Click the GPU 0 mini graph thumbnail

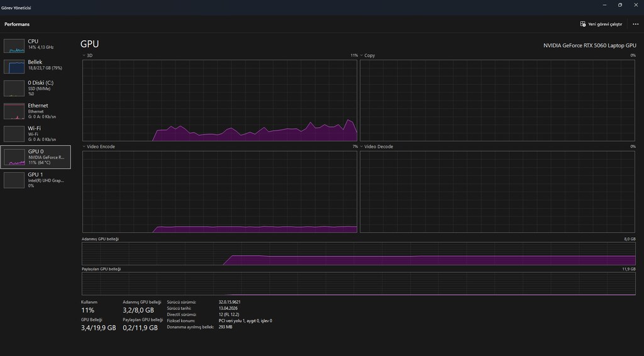(x=14, y=157)
